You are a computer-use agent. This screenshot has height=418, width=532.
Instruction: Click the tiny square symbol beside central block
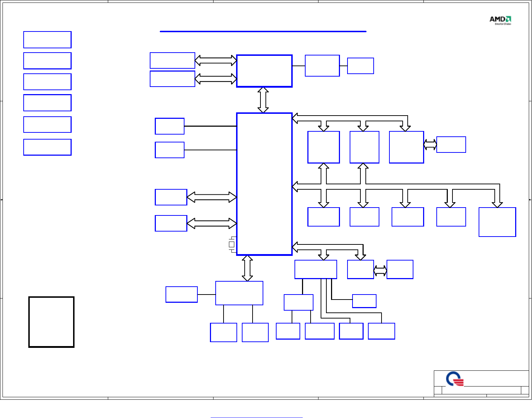coord(231,244)
